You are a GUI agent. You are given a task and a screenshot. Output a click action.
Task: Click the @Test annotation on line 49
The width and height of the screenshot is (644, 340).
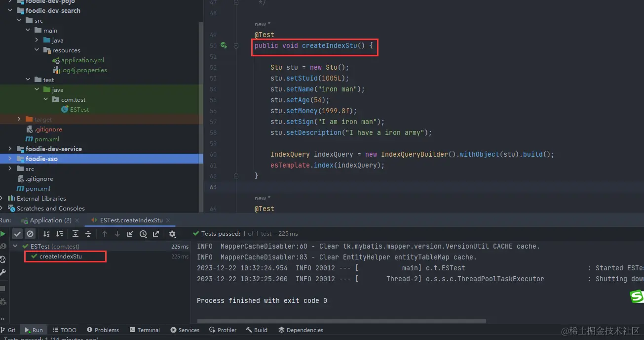coord(265,35)
